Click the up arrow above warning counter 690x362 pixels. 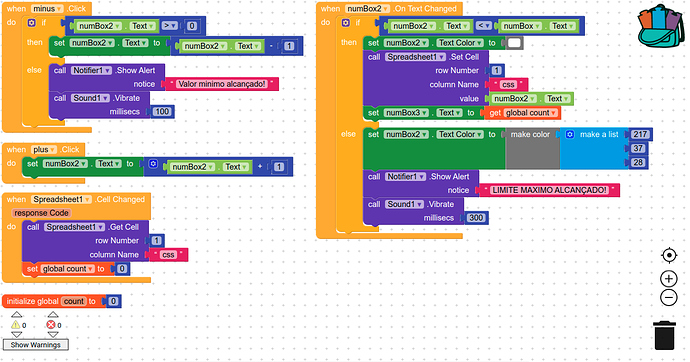16,314
